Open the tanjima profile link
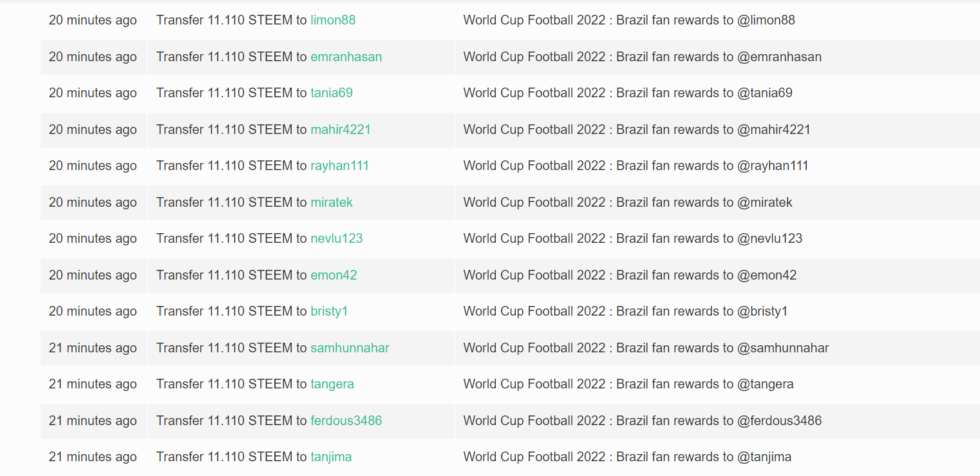 pyautogui.click(x=331, y=457)
